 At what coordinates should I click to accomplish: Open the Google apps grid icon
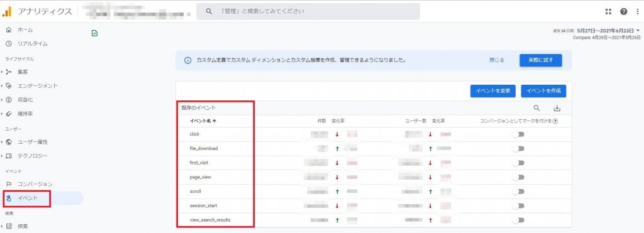pos(608,11)
